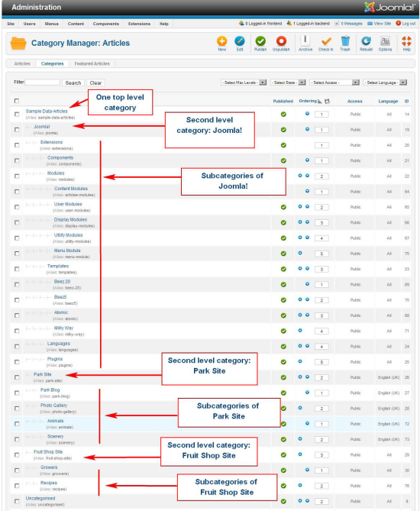Open the Help menu in menu bar
Image resolution: width=420 pixels, height=511 pixels.
[x=164, y=24]
